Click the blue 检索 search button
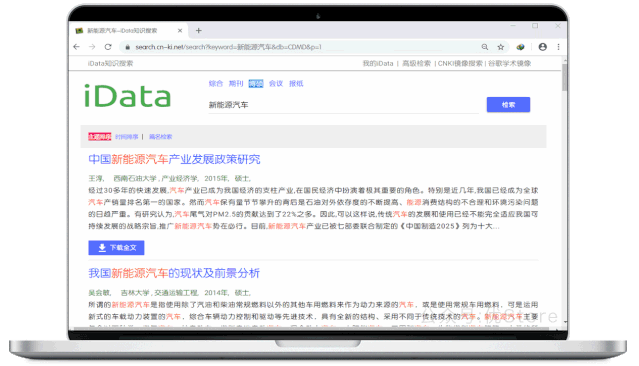639x366 pixels. click(x=508, y=105)
